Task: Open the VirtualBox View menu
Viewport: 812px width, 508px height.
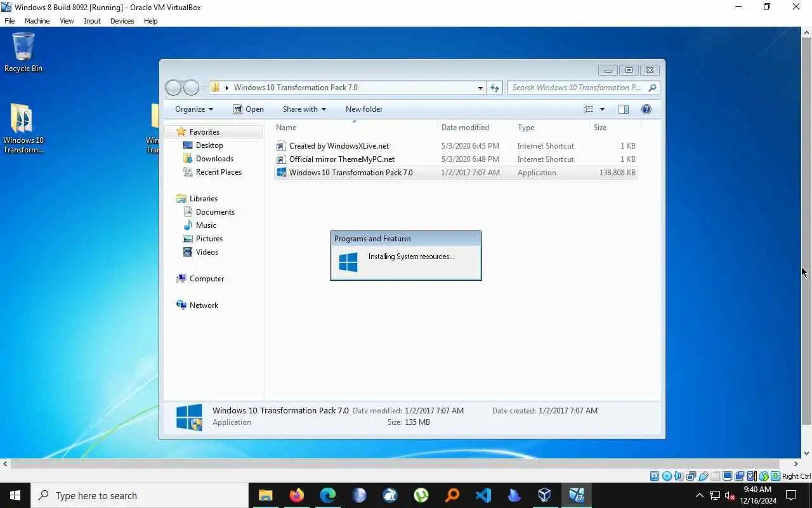Action: click(x=67, y=21)
